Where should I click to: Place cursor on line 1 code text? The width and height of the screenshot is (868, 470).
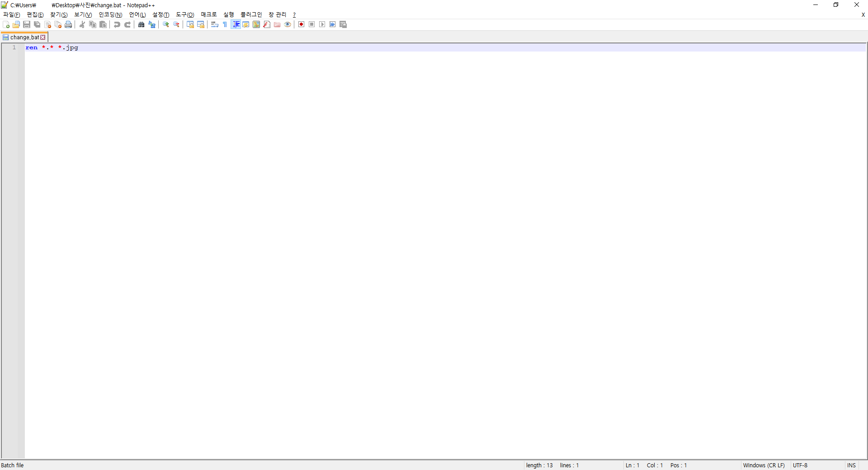click(x=52, y=47)
